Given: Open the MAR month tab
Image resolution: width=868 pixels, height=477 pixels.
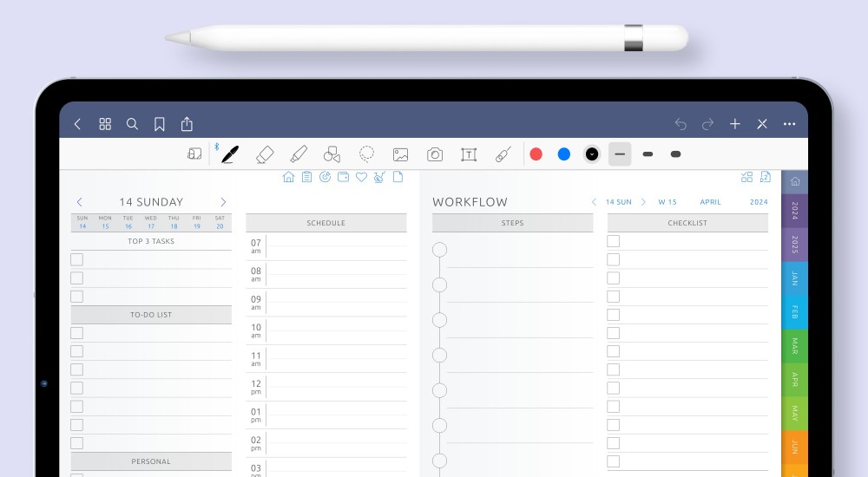Looking at the screenshot, I should pyautogui.click(x=794, y=346).
